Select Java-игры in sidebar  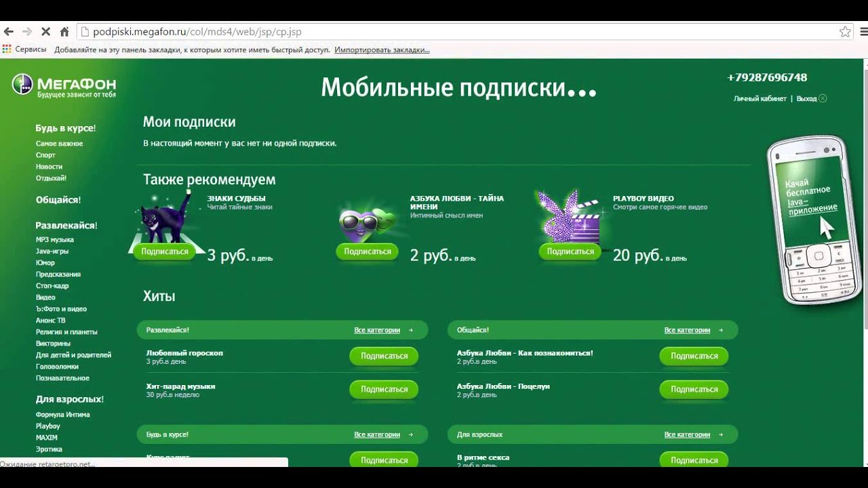(52, 251)
